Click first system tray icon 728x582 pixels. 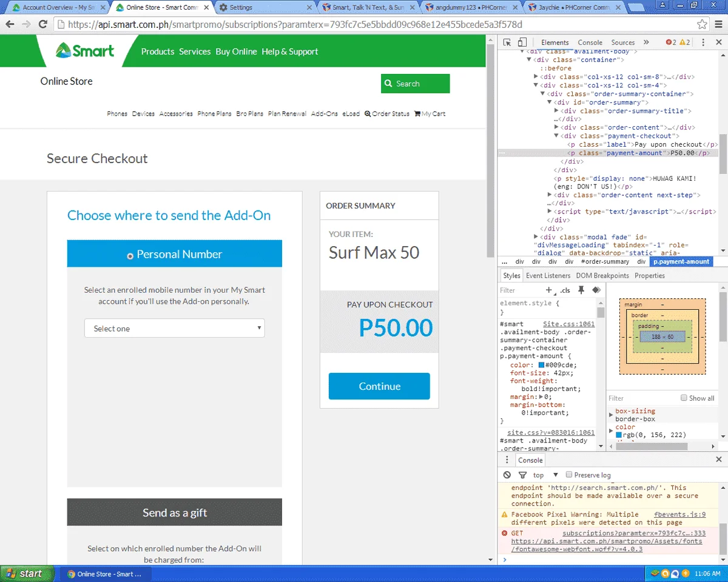click(x=656, y=574)
